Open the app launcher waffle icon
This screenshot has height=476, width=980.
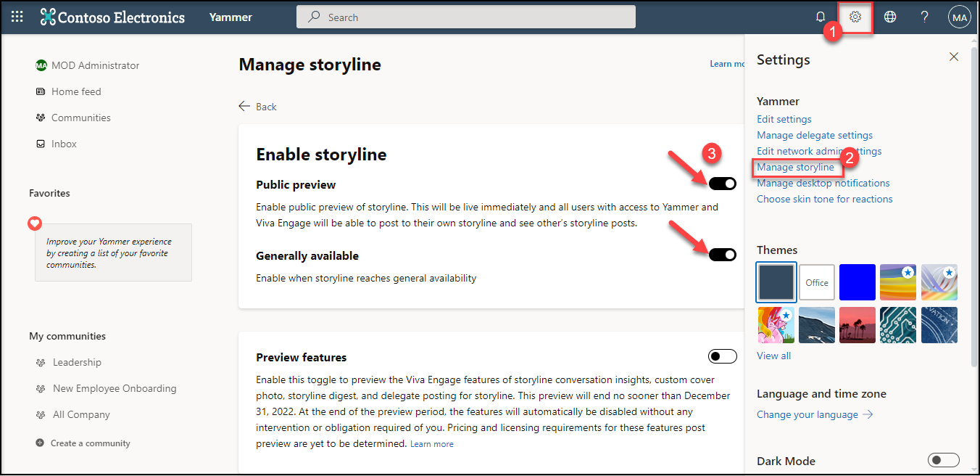click(17, 17)
